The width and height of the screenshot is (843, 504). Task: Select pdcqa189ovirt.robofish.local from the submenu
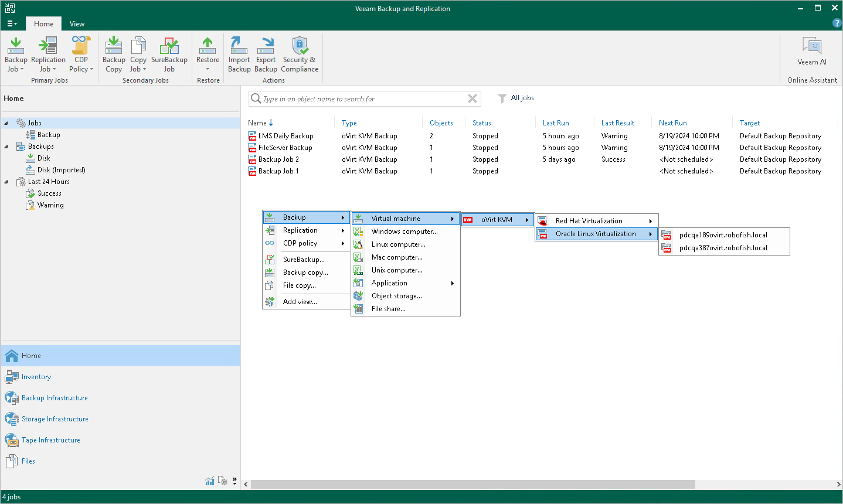pyautogui.click(x=723, y=235)
